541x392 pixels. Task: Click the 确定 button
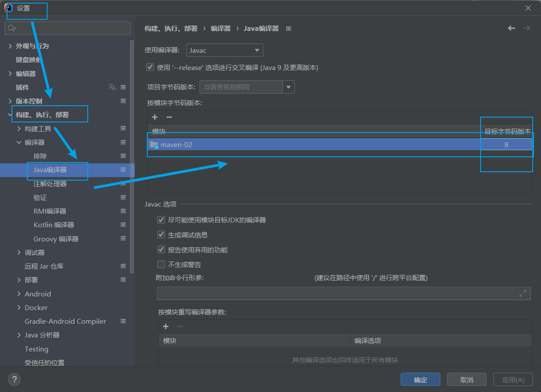pos(421,380)
